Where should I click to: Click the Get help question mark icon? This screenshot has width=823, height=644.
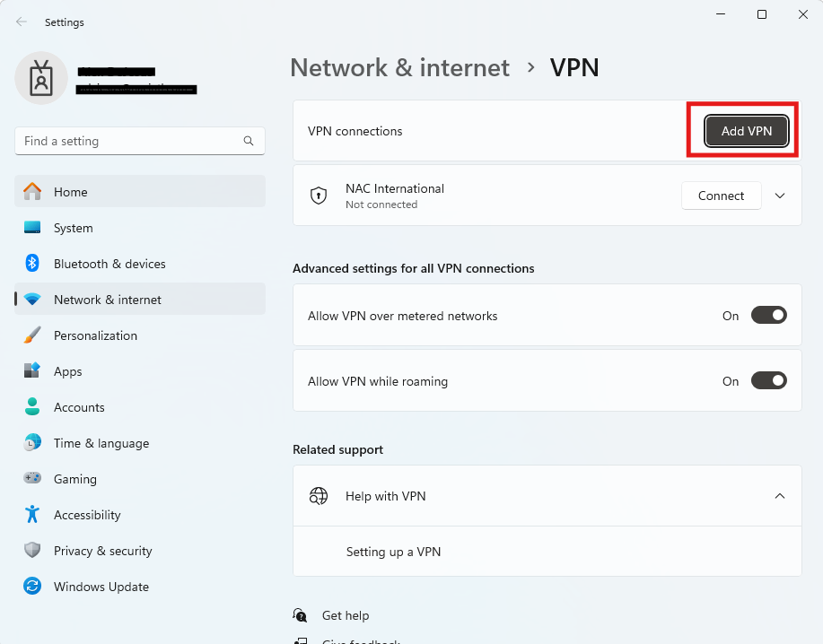300,615
